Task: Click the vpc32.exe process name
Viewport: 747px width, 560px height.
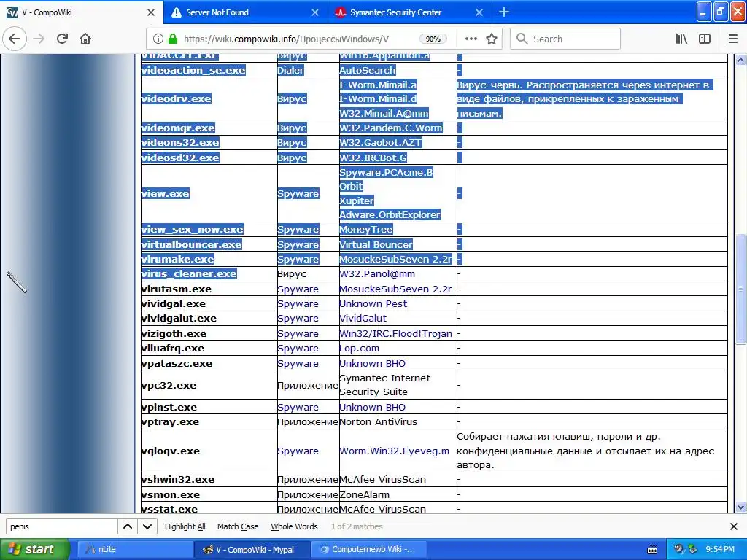Action: tap(169, 385)
